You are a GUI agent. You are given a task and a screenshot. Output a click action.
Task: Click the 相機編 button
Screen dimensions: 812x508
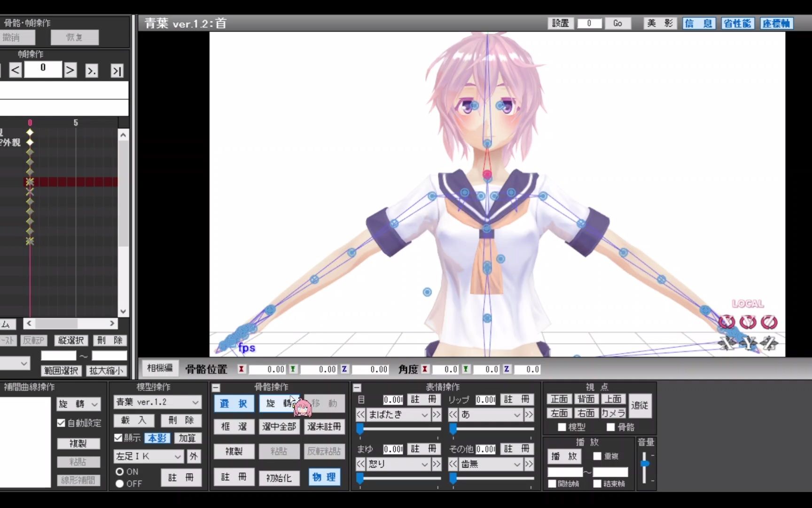[160, 368]
